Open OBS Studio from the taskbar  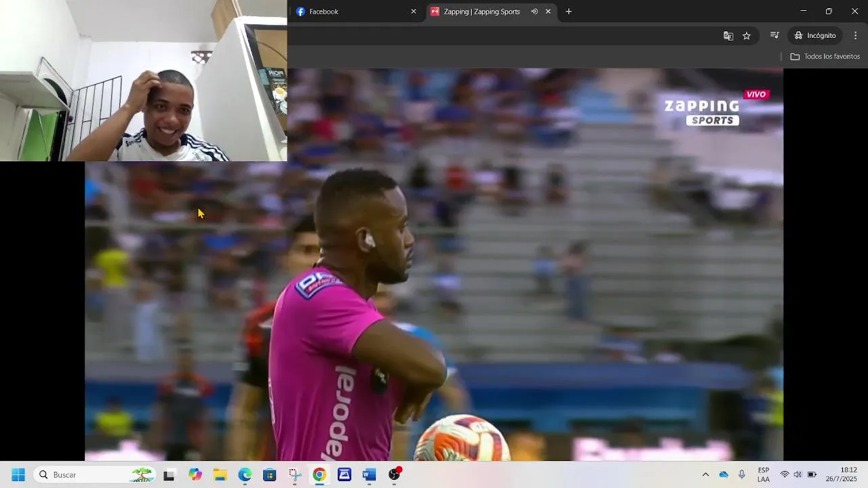click(x=394, y=475)
